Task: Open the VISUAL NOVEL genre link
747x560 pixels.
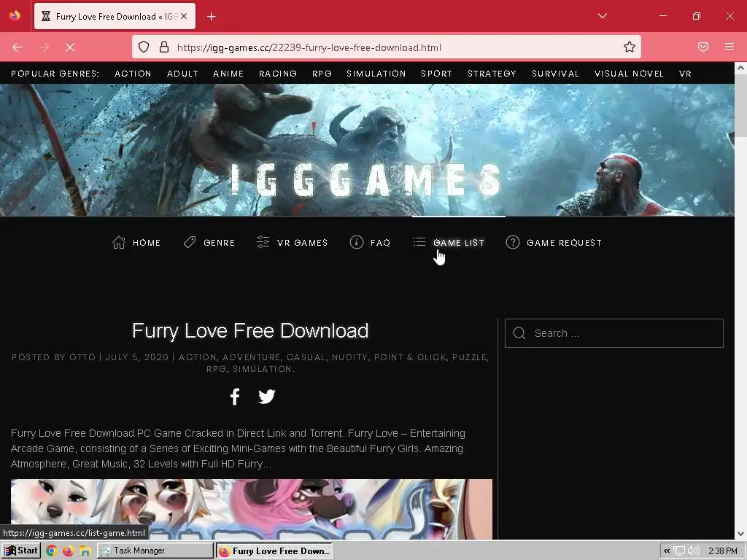Action: pyautogui.click(x=629, y=74)
